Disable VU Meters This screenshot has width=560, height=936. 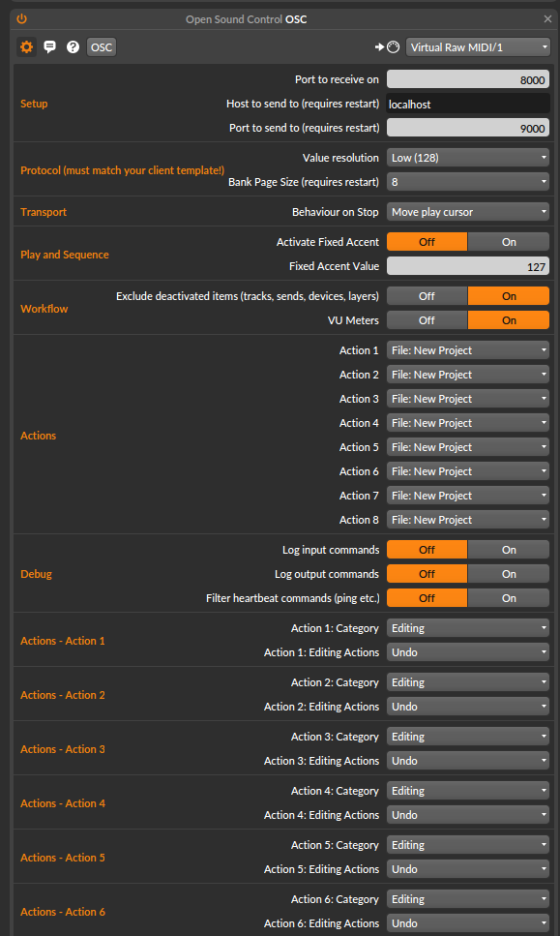click(x=427, y=319)
